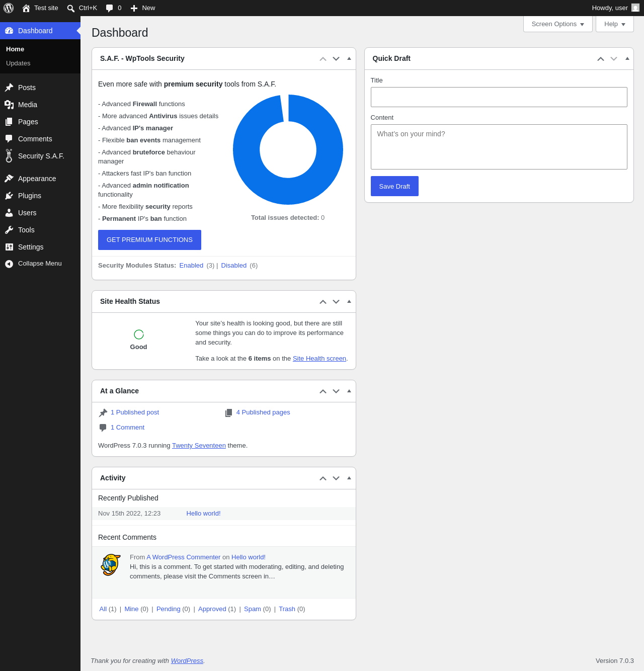Open the Site Health screen link
Image resolution: width=644 pixels, height=671 pixels.
click(319, 359)
